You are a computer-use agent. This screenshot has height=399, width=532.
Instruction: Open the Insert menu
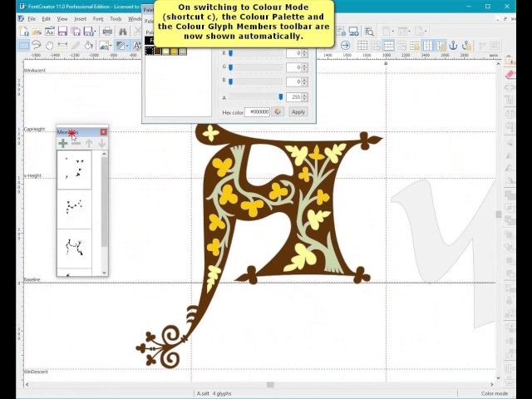pyautogui.click(x=81, y=18)
